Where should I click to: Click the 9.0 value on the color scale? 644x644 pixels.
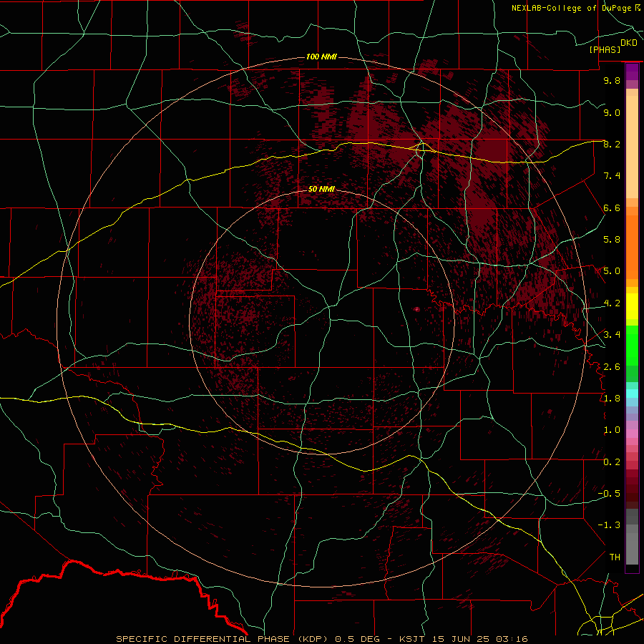[x=612, y=112]
